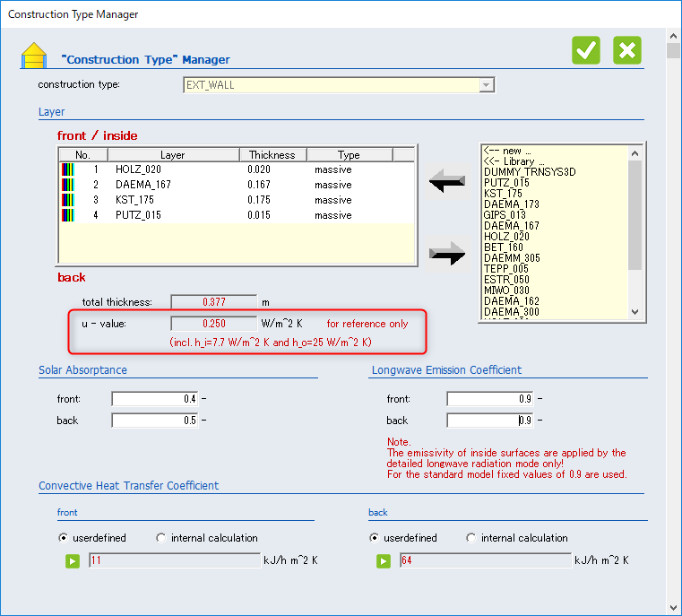Select userdefined for back convective coefficient

coord(374,538)
